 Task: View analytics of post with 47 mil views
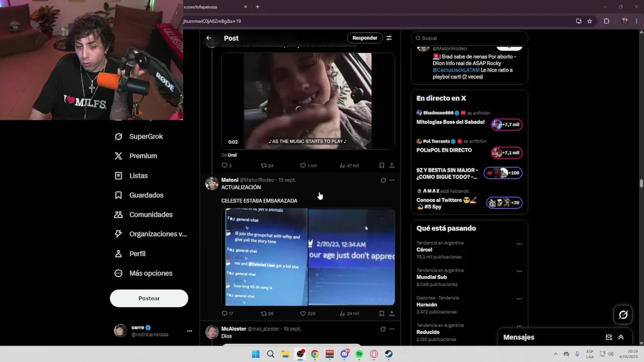(349, 165)
